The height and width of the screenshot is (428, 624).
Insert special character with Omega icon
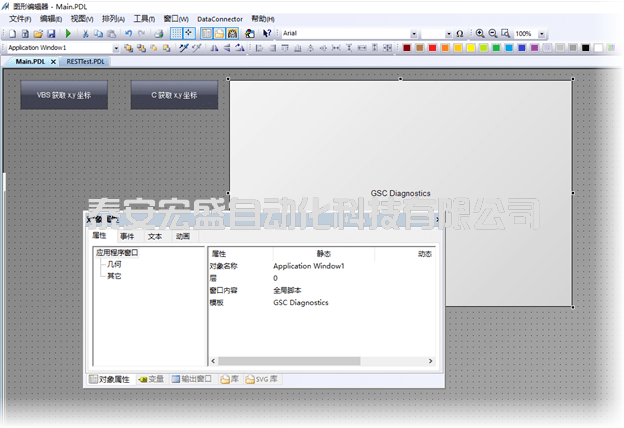[459, 33]
